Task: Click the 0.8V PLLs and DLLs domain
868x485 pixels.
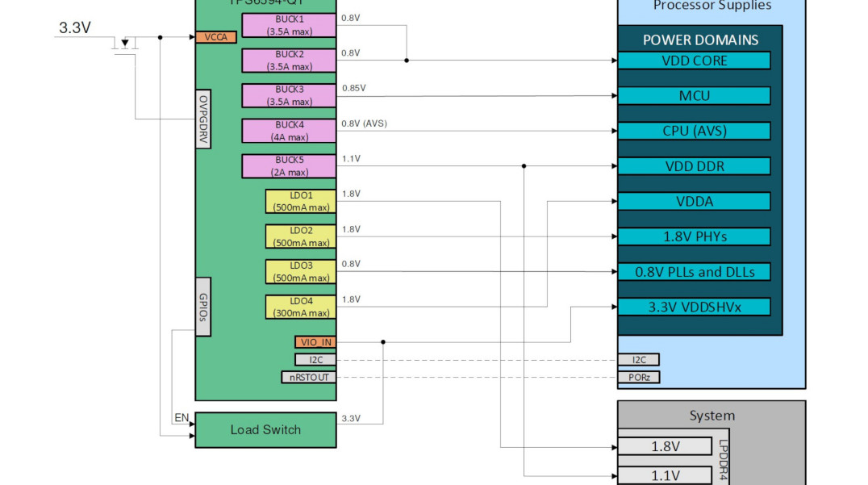Action: [x=695, y=272]
